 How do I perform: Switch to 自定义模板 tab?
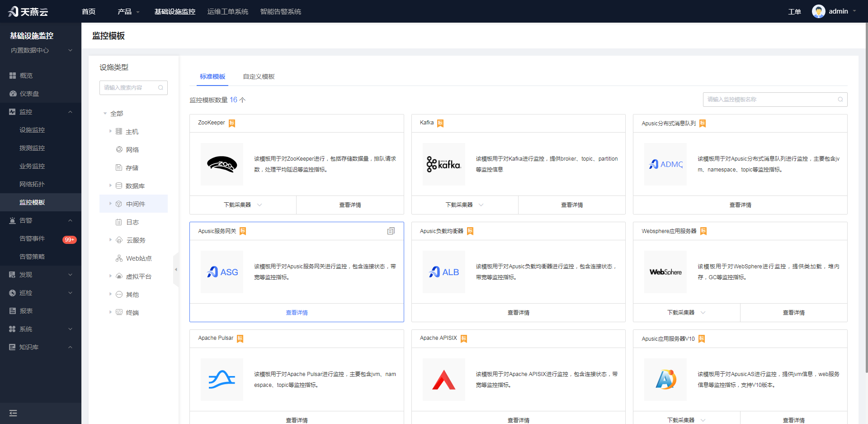point(259,76)
